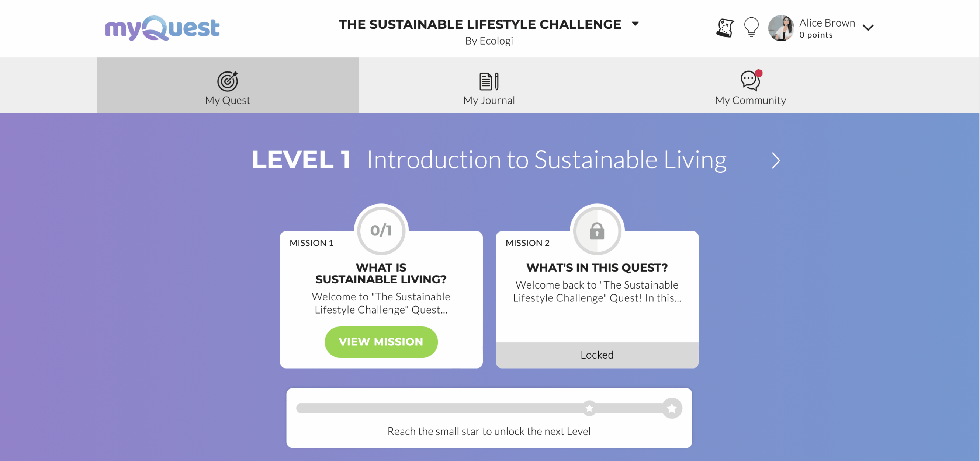Click the Mission 1 title What Is Sustainable Living

pos(381,273)
